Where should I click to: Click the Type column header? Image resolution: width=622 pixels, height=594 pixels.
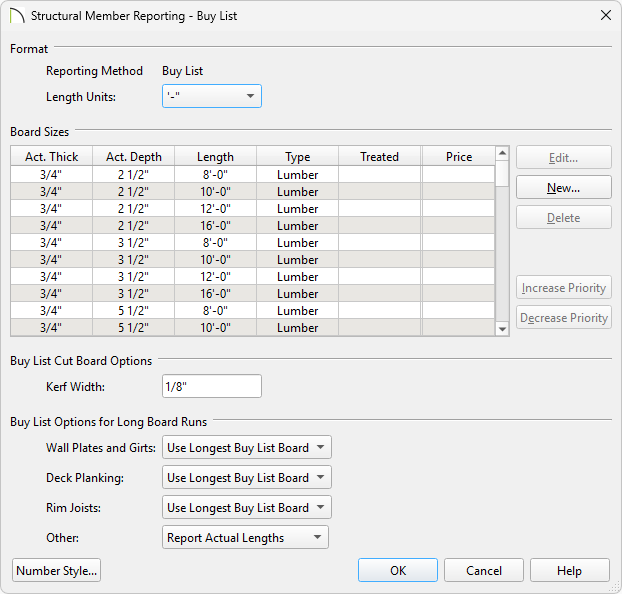298,156
